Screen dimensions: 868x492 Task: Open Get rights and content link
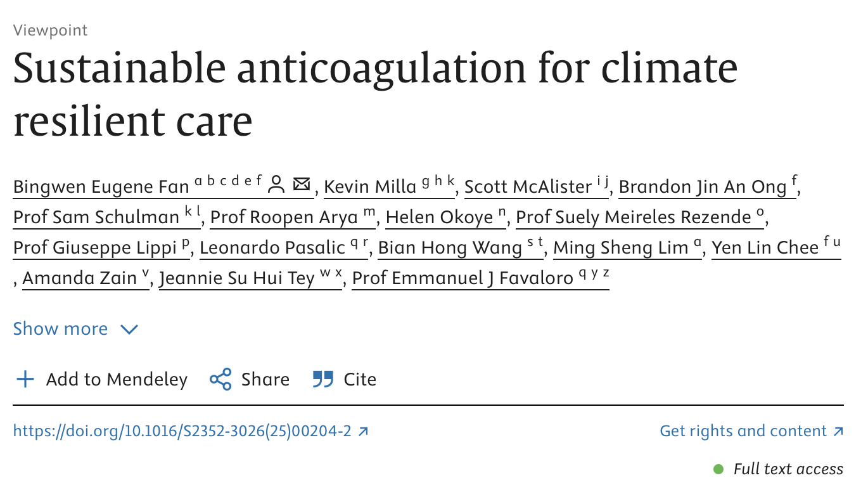tap(743, 432)
